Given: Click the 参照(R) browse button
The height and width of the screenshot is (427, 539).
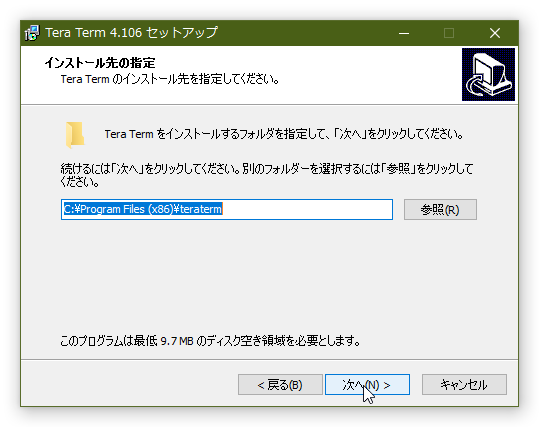Looking at the screenshot, I should tap(440, 209).
